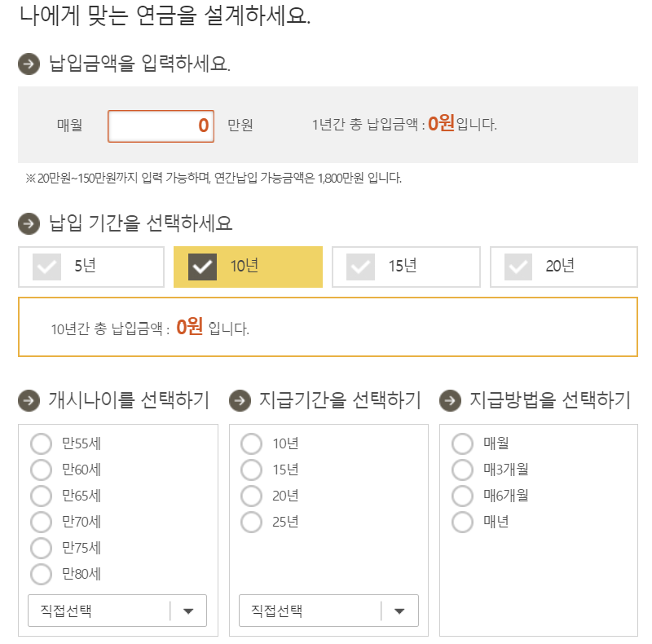Pick 10년 payout period radio button
652x644 pixels.
tap(252, 443)
